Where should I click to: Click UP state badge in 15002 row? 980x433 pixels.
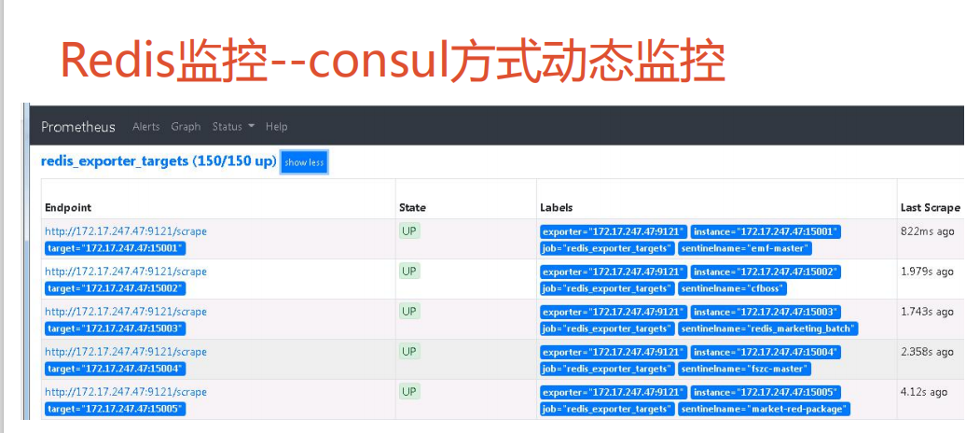coord(409,271)
